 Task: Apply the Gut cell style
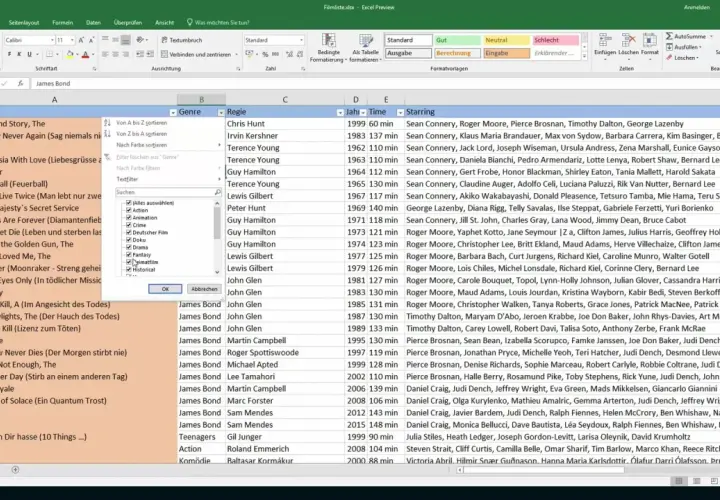(457, 40)
